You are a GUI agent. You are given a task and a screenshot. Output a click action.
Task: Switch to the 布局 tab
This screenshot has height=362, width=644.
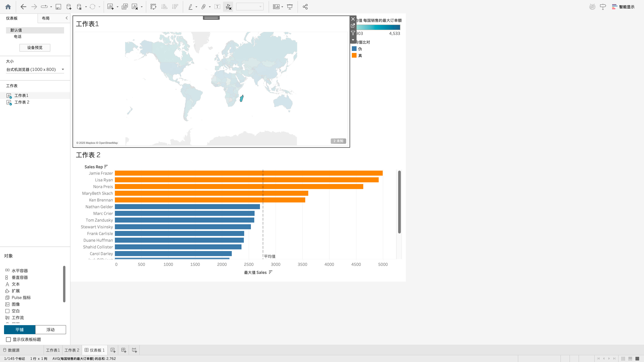(x=45, y=18)
